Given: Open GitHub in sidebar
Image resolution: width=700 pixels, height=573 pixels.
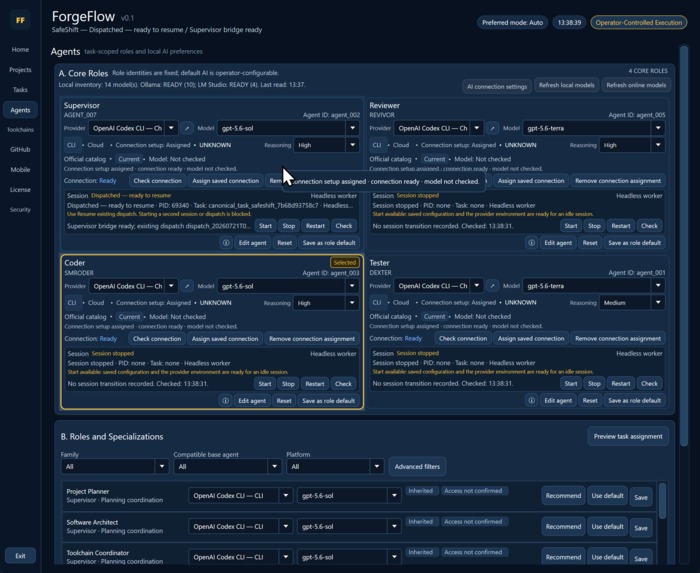Looking at the screenshot, I should tap(20, 149).
